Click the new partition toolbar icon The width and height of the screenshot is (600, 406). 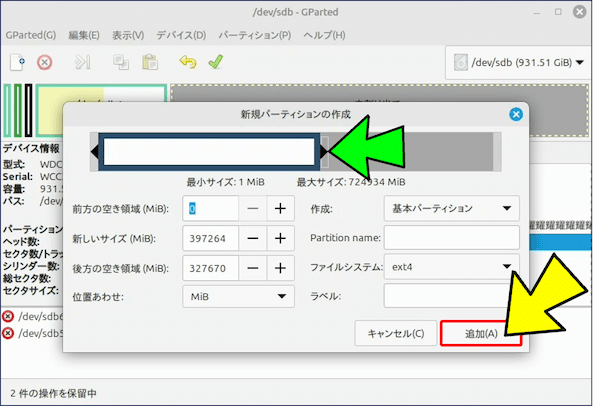pyautogui.click(x=17, y=62)
